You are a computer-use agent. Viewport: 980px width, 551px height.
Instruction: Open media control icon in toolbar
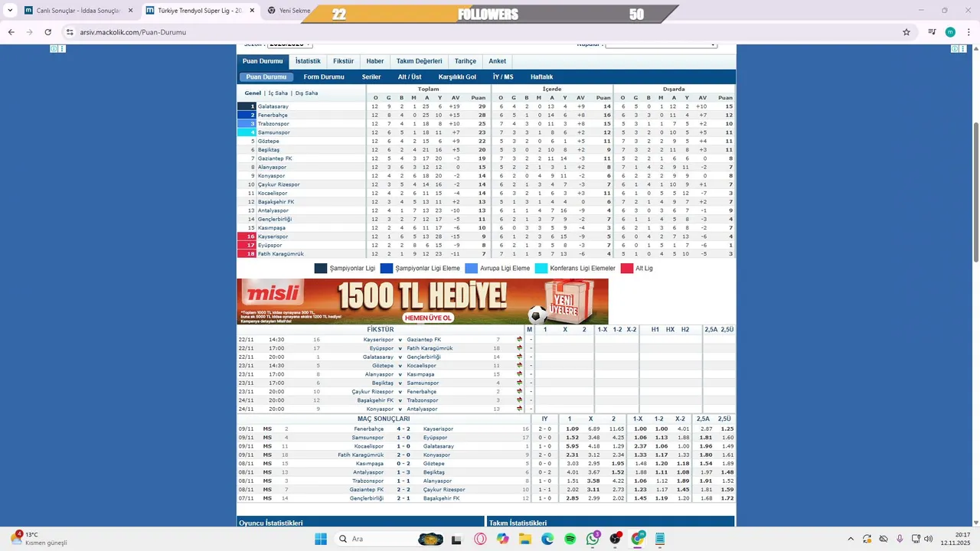pos(932,32)
